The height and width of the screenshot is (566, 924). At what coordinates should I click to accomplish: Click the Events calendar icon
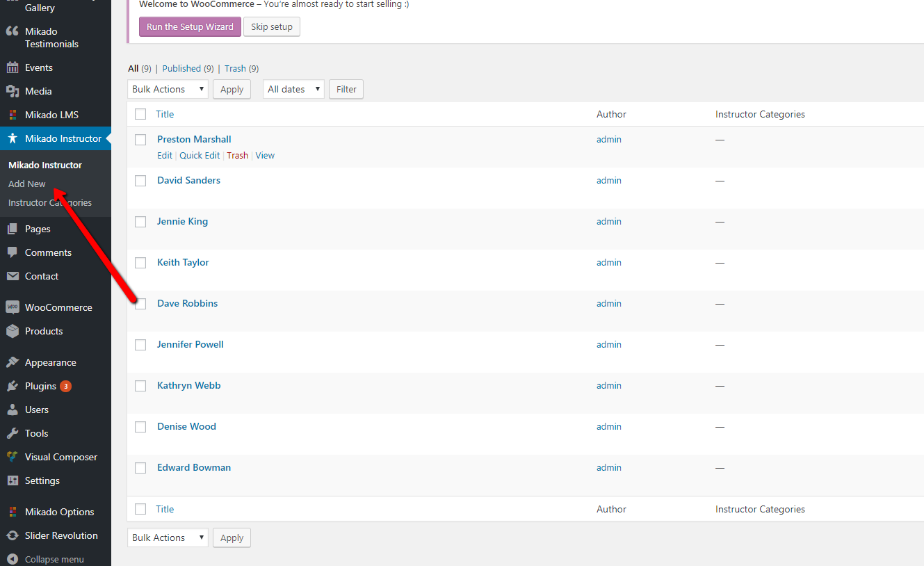pyautogui.click(x=12, y=67)
